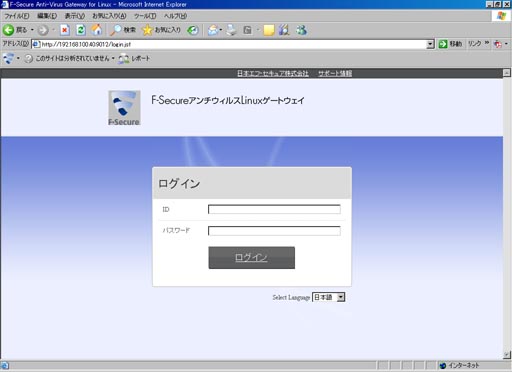The image size is (512, 372).
Task: Stop page loading with red X icon
Action: [65, 30]
